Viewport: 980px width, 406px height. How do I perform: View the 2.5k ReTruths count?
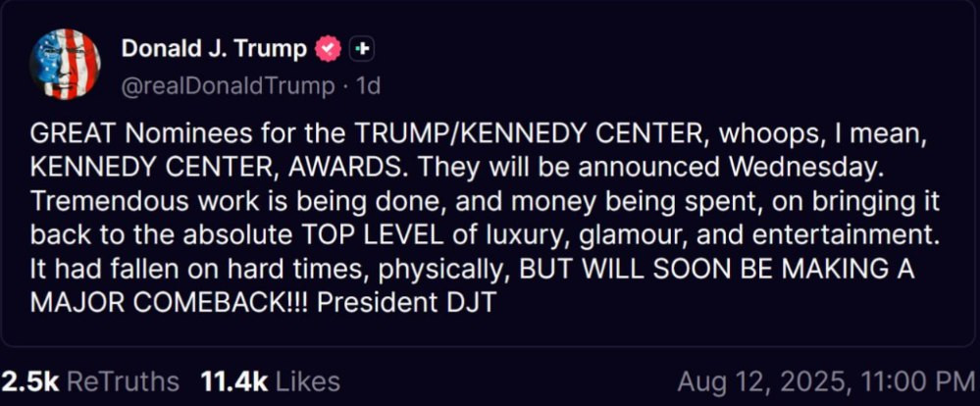pos(27,381)
